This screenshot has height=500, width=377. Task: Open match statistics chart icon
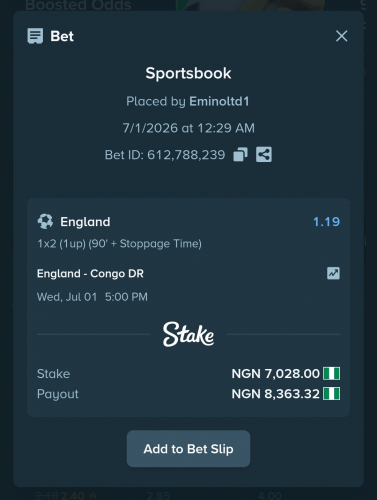pyautogui.click(x=333, y=273)
